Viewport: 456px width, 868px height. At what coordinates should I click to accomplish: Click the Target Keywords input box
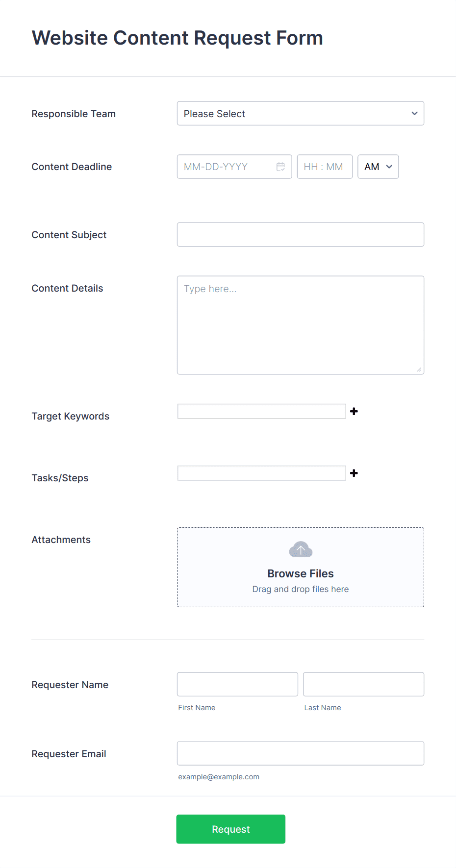[261, 411]
